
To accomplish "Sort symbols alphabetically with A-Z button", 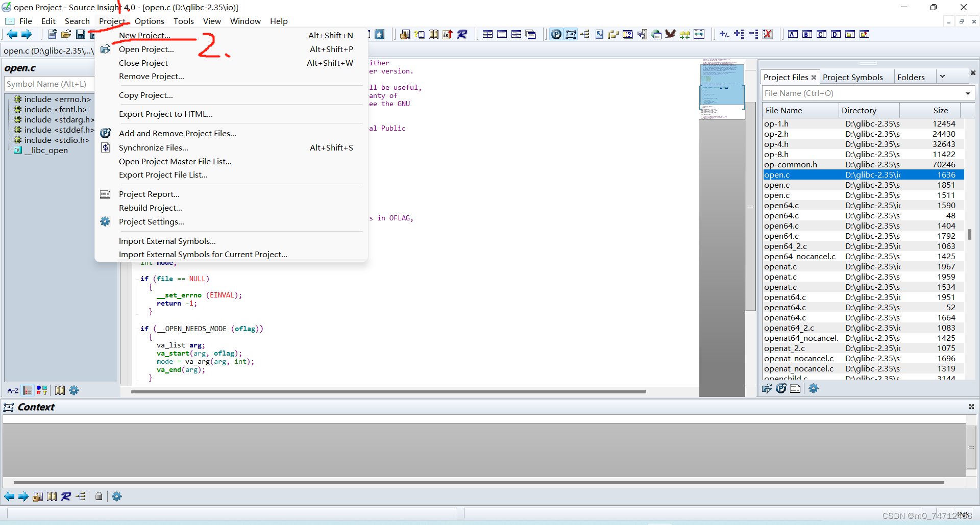I will click(13, 390).
